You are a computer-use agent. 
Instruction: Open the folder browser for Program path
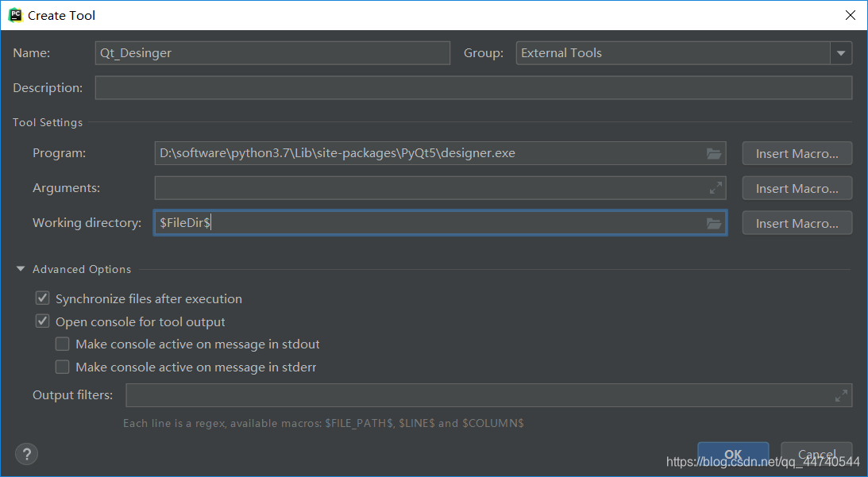[x=713, y=153]
